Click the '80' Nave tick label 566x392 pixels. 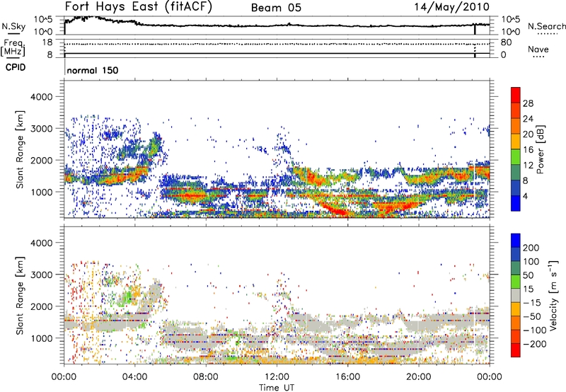[506, 42]
